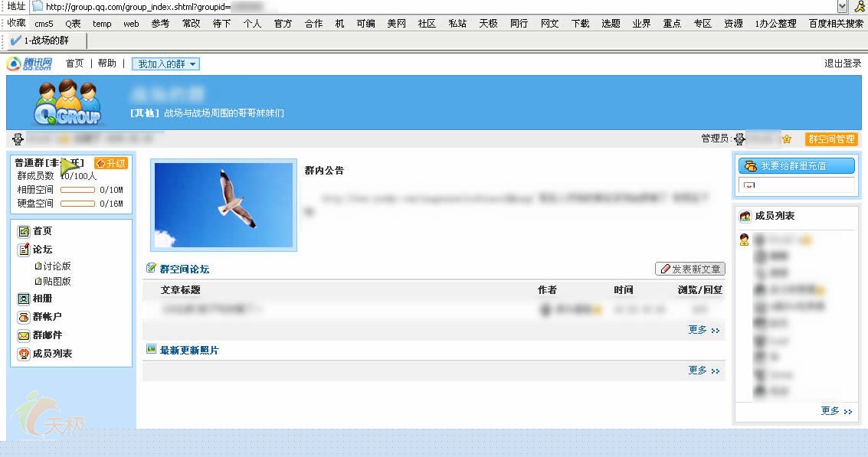Click 更多 under the forum article list
The width and height of the screenshot is (868, 457).
click(x=703, y=330)
